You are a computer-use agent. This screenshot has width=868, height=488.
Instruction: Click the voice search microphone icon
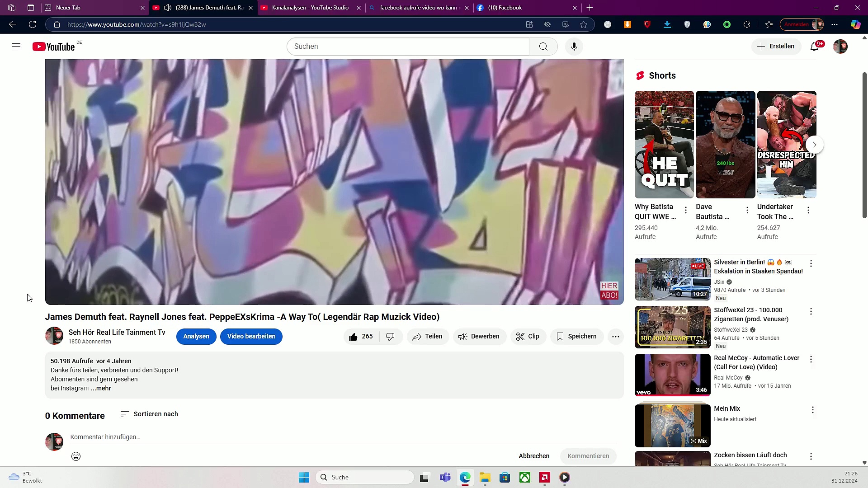pyautogui.click(x=574, y=47)
